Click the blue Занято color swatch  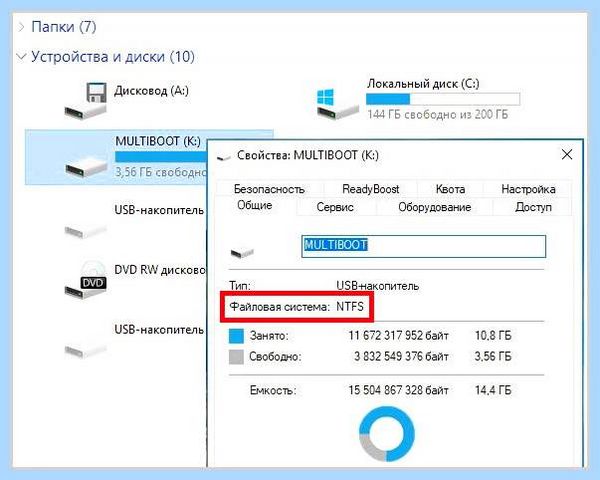click(236, 336)
